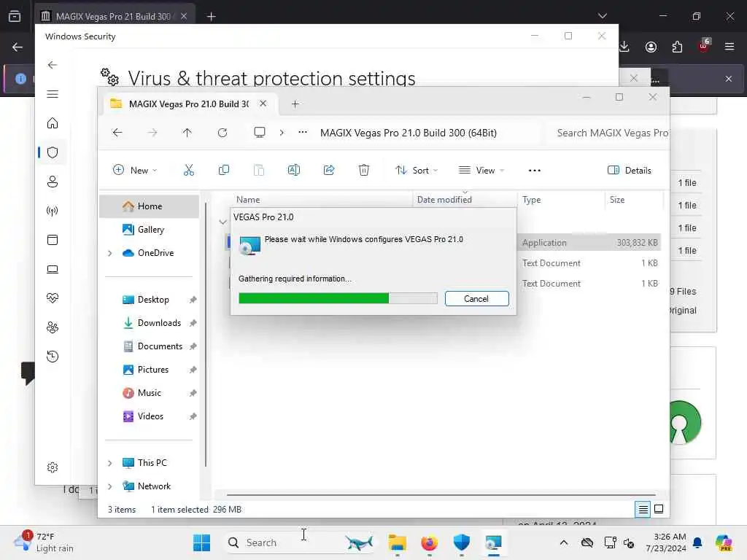Viewport: 747px width, 560px height.
Task: Open App & browser control icon
Action: click(x=53, y=240)
